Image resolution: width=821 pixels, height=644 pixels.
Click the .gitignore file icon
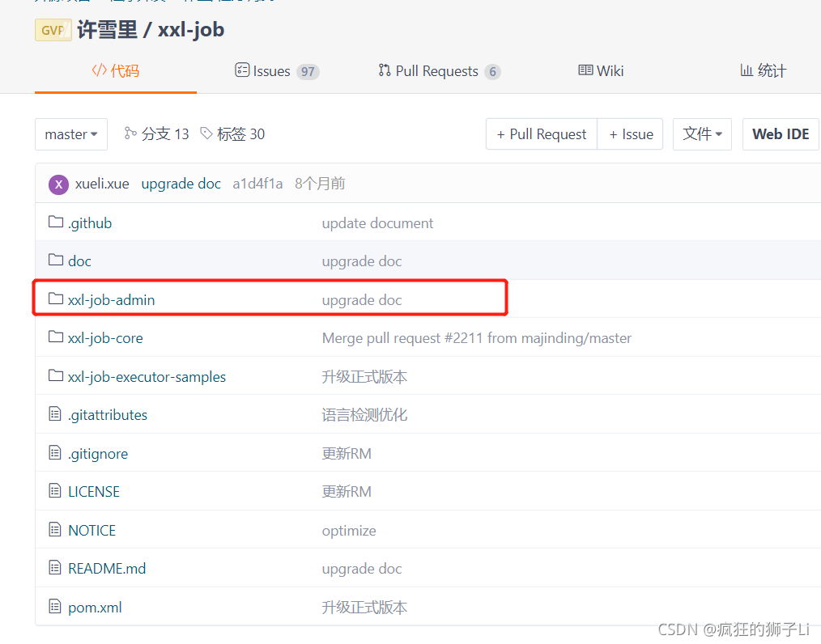tap(55, 452)
